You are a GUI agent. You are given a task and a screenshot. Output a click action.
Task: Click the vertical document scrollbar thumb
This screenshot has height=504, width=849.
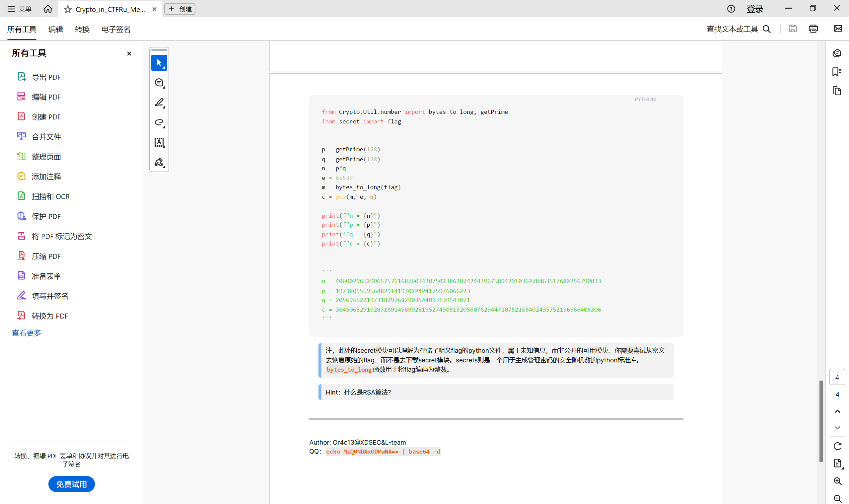pos(821,421)
